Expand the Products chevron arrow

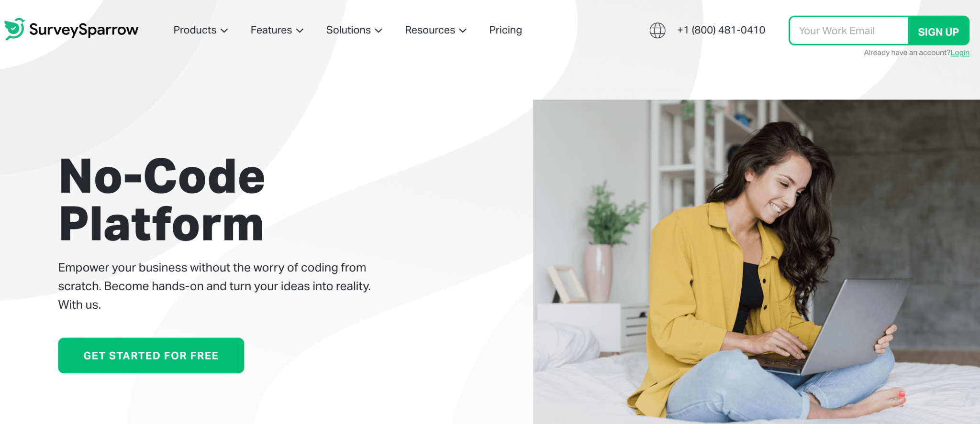[224, 31]
